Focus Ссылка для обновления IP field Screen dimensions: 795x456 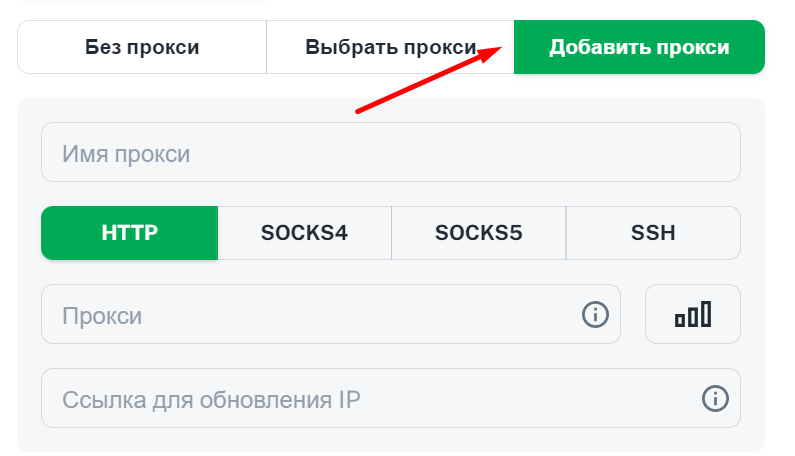coord(390,398)
